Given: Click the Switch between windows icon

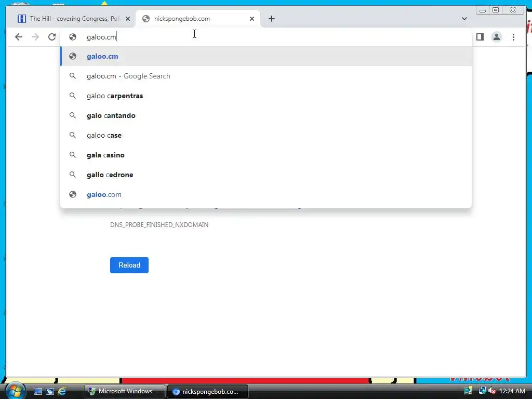Looking at the screenshot, I should pos(50,391).
